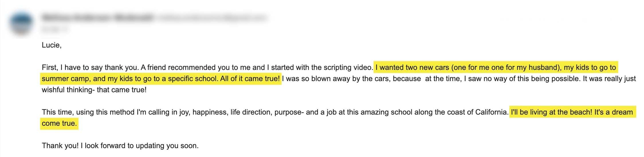Click highlighted text "I wanted two new cars"

412,68
